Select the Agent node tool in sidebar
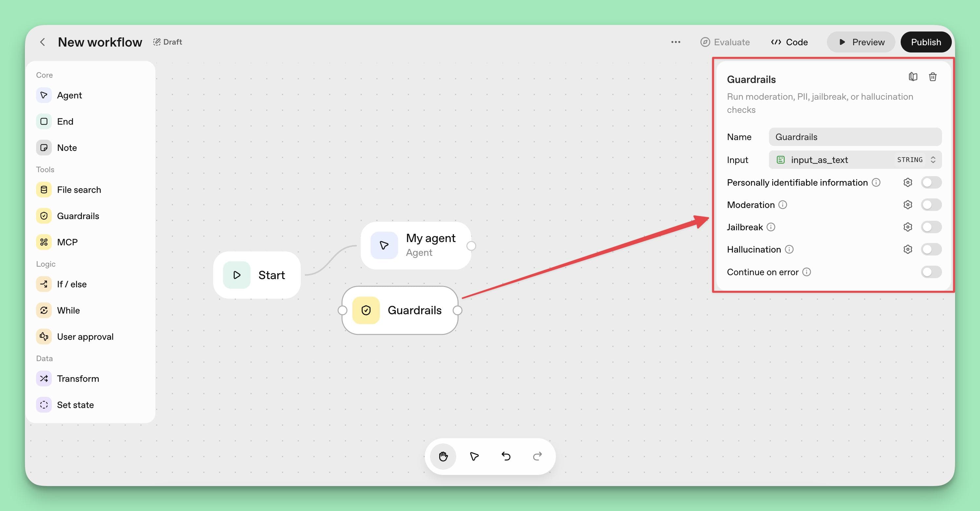Image resolution: width=980 pixels, height=511 pixels. pos(69,95)
